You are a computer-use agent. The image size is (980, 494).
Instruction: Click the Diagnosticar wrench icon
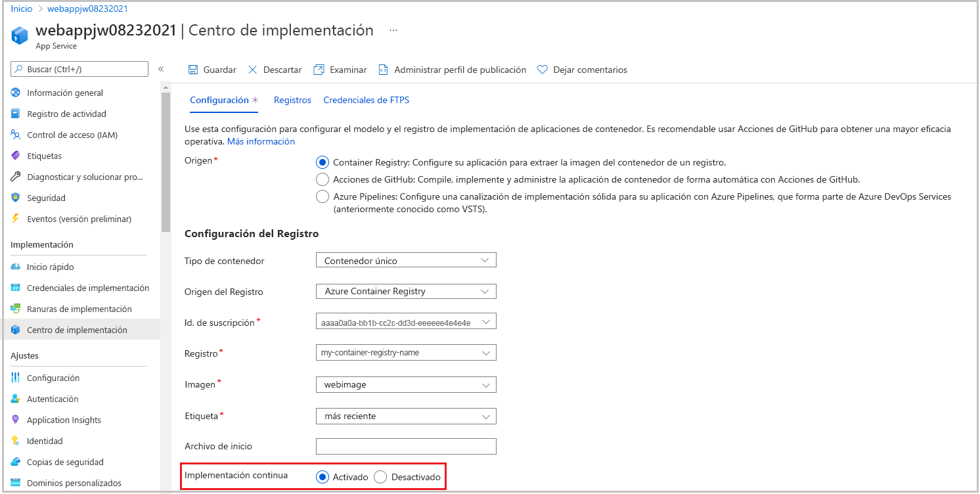[16, 177]
